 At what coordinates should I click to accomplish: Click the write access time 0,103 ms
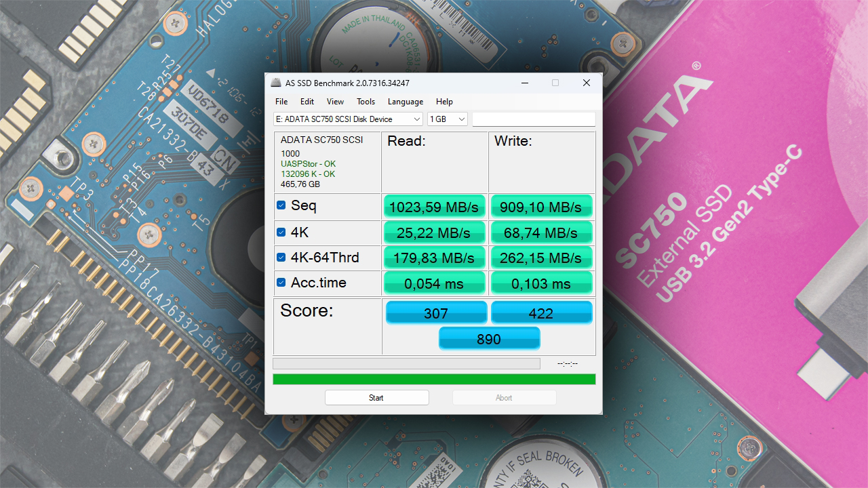pos(542,283)
